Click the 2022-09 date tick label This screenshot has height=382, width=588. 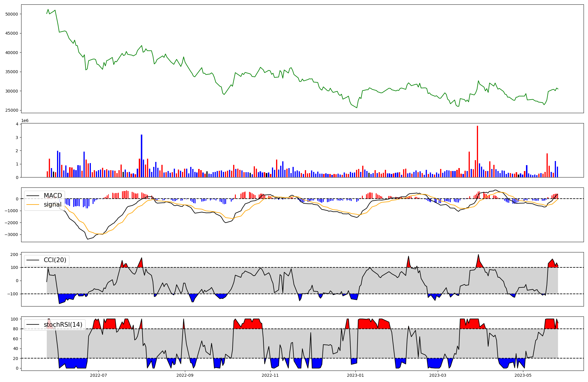pyautogui.click(x=185, y=375)
